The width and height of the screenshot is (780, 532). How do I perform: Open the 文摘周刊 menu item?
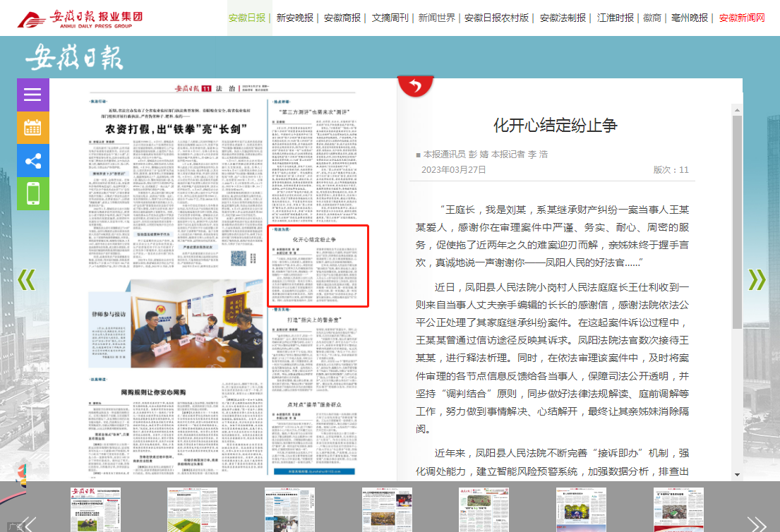coord(390,18)
